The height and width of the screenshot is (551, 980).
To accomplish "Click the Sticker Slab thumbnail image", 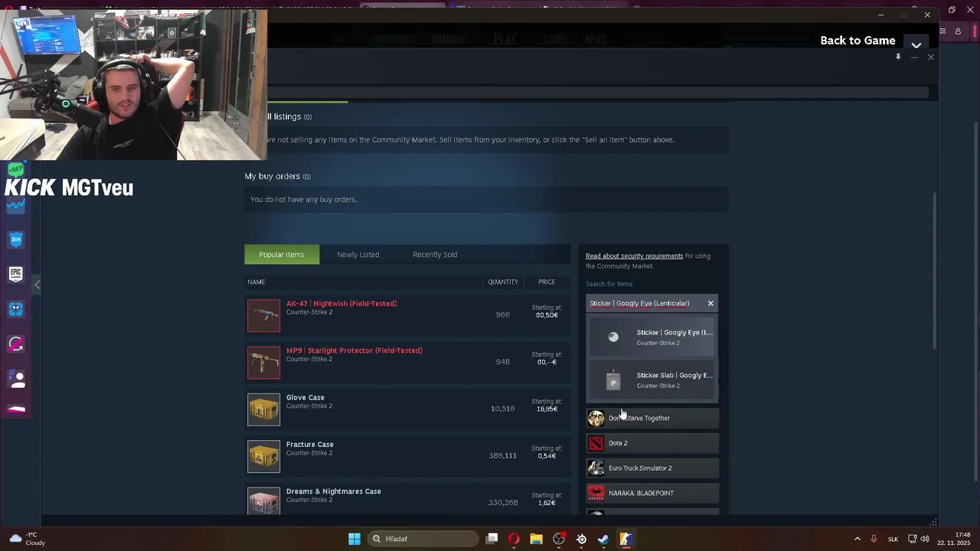I will tap(613, 380).
